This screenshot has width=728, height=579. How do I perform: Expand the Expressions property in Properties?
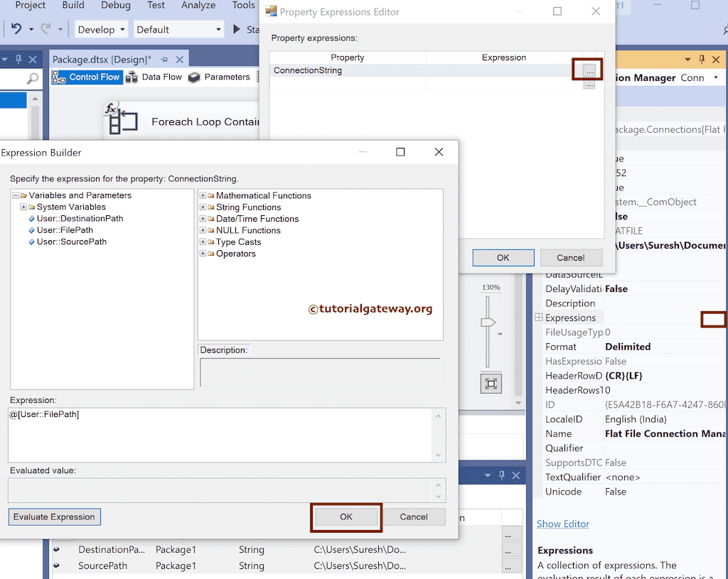point(539,318)
